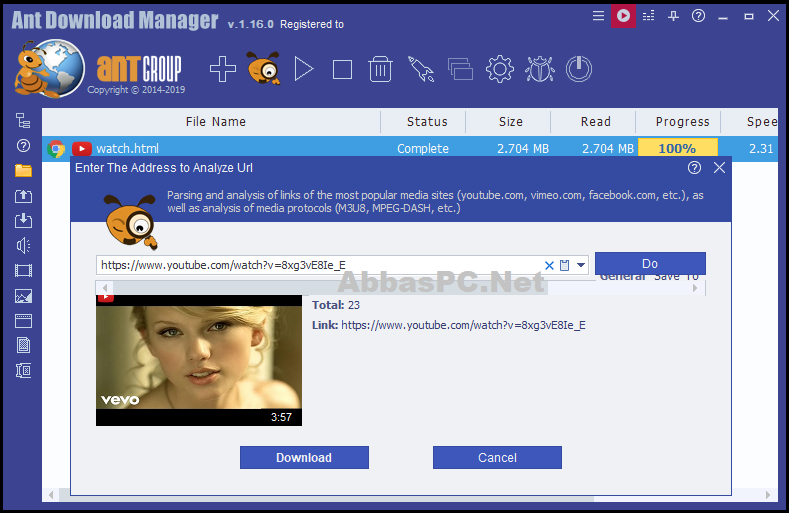Select the window programs sidebar icon
Image resolution: width=789 pixels, height=513 pixels.
click(23, 321)
